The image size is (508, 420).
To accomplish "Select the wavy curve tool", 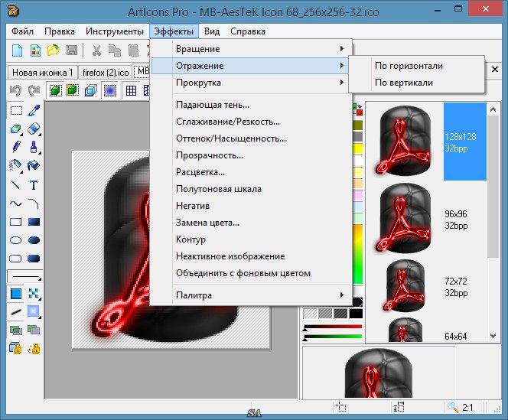I will click(x=16, y=203).
